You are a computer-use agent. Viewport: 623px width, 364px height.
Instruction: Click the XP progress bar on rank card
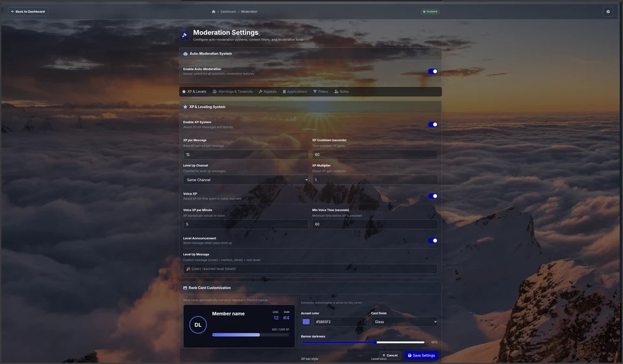[x=250, y=335]
